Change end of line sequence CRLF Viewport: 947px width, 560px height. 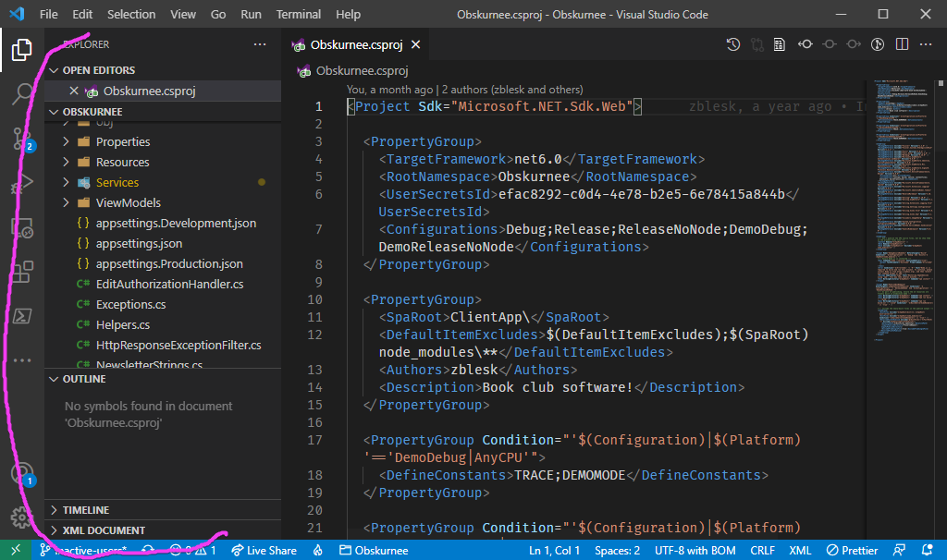763,551
